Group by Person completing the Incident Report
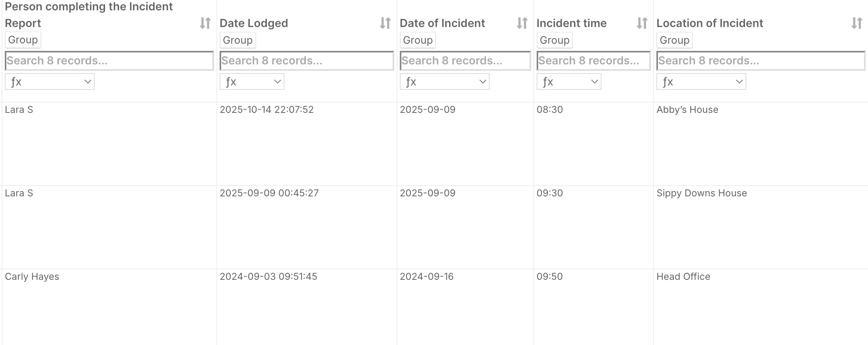This screenshot has height=345, width=868. tap(23, 40)
